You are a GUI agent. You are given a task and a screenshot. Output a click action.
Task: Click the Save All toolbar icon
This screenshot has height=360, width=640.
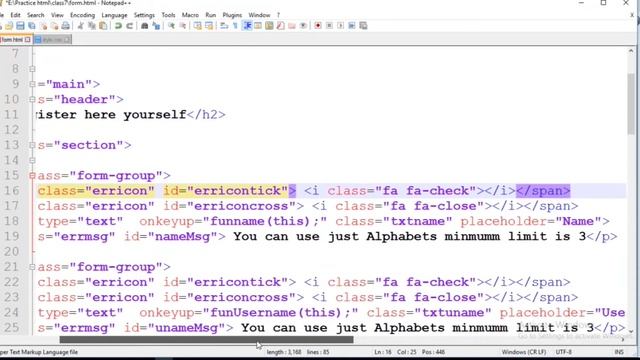pos(31,26)
